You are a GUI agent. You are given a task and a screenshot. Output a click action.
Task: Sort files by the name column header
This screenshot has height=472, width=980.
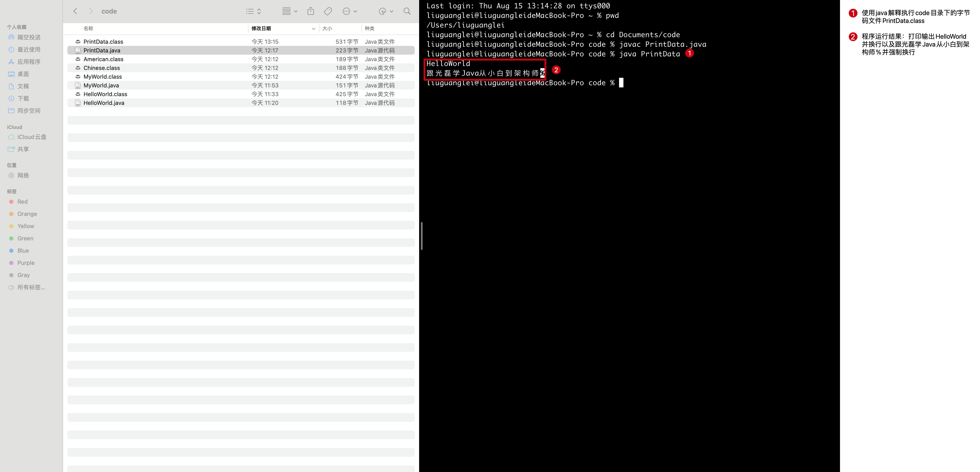(88, 28)
